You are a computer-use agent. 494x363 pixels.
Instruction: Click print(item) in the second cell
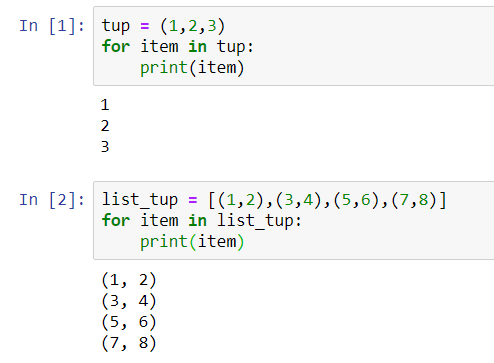coord(192,242)
